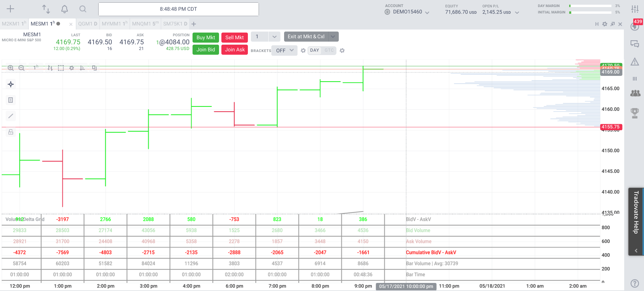
Task: Select the DAY time-in-force option
Action: click(315, 50)
